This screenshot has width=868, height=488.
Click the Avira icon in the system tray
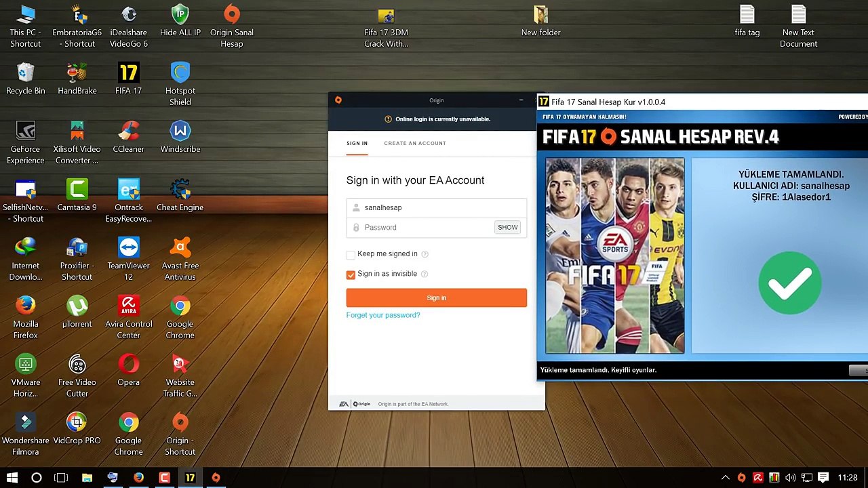[x=757, y=478]
